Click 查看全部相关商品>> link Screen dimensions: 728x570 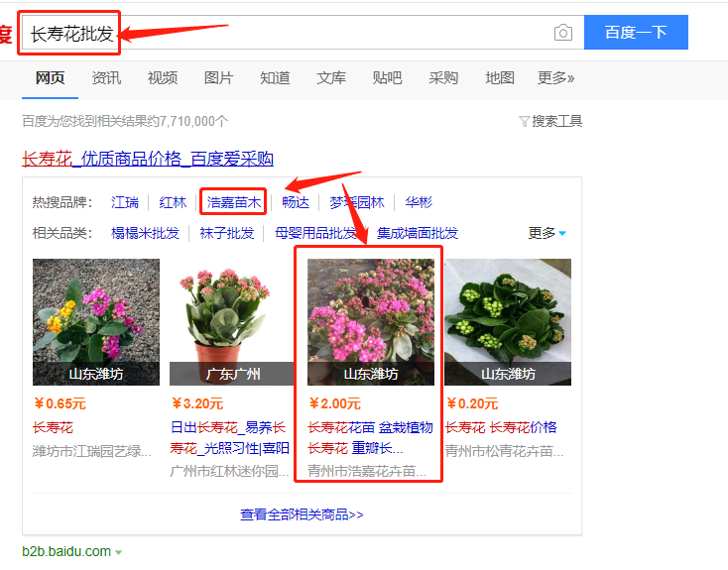[x=302, y=514]
